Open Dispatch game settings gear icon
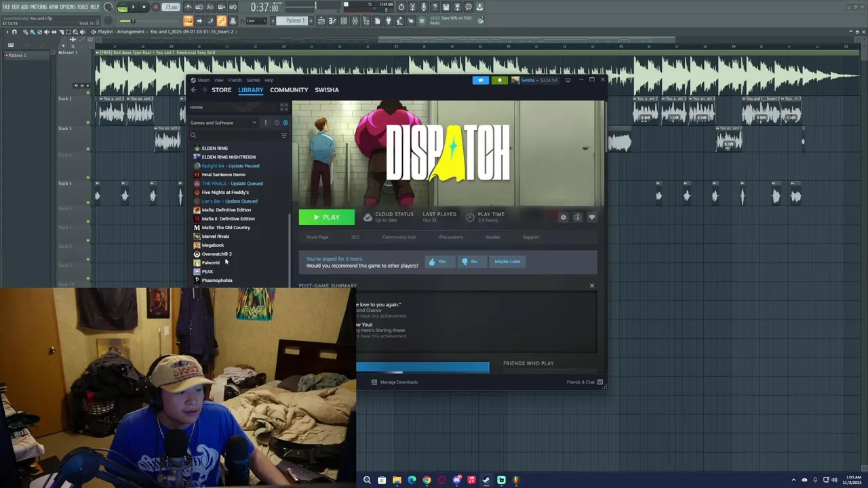Viewport: 868px width, 488px height. (563, 217)
